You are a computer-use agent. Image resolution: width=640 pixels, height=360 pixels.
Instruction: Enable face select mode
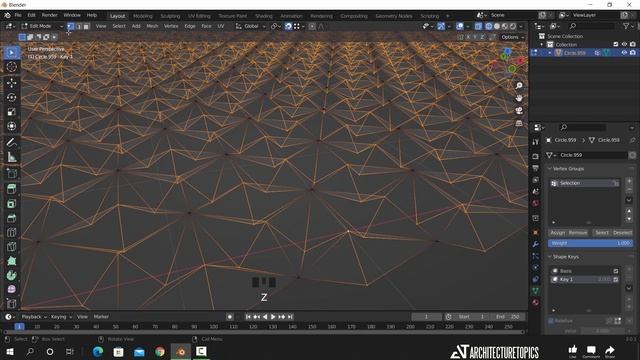[86, 26]
